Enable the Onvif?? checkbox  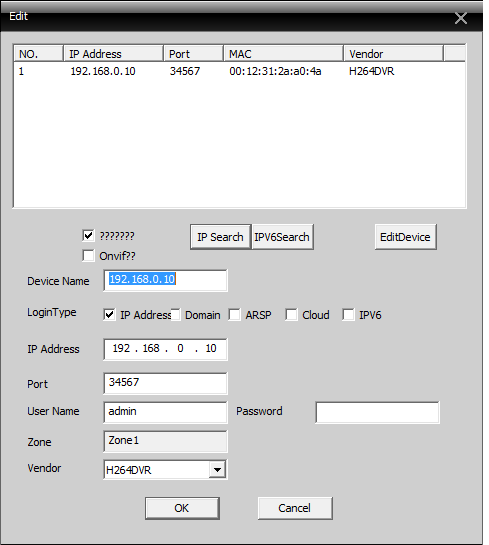pyautogui.click(x=88, y=255)
